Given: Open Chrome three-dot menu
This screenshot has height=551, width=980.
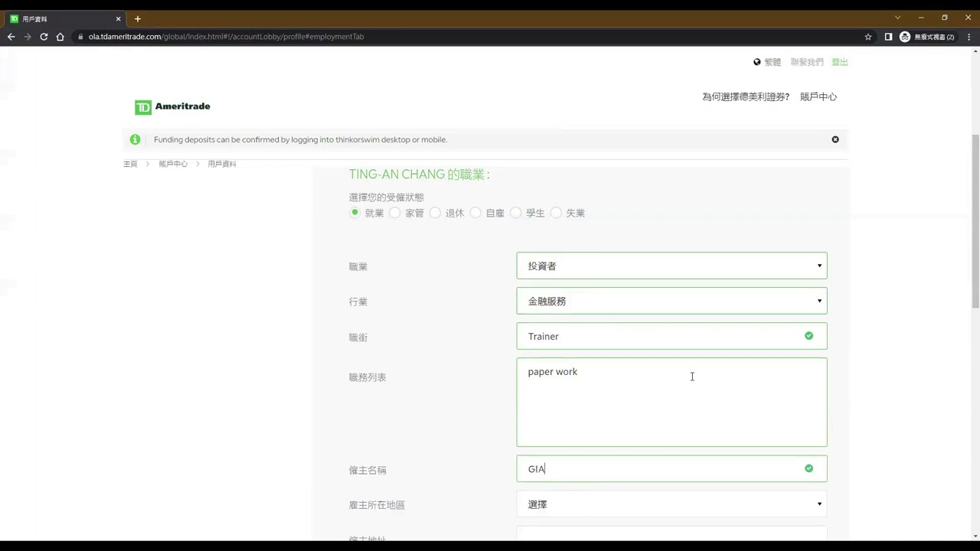Looking at the screenshot, I should (969, 37).
